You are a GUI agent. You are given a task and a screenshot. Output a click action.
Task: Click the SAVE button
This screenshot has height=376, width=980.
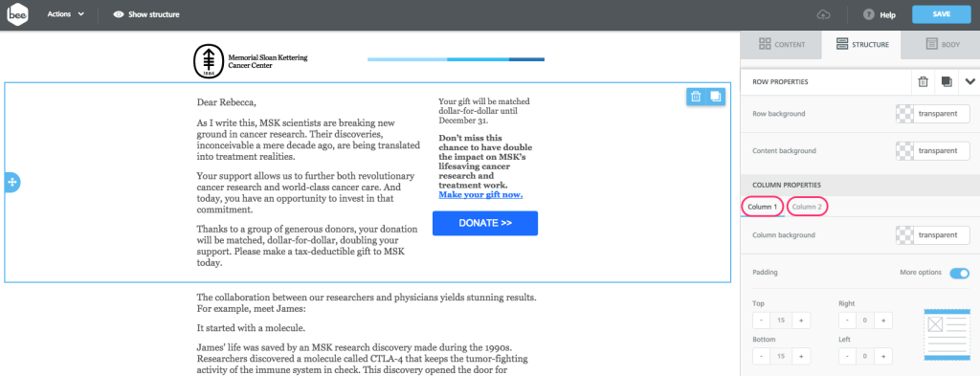point(942,14)
